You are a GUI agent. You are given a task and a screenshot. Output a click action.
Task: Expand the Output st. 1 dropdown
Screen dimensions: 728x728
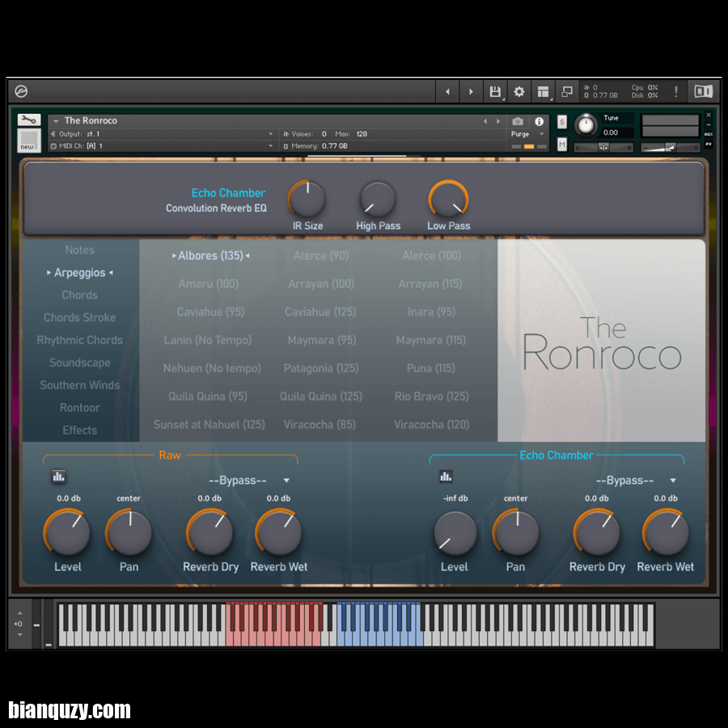point(162,134)
